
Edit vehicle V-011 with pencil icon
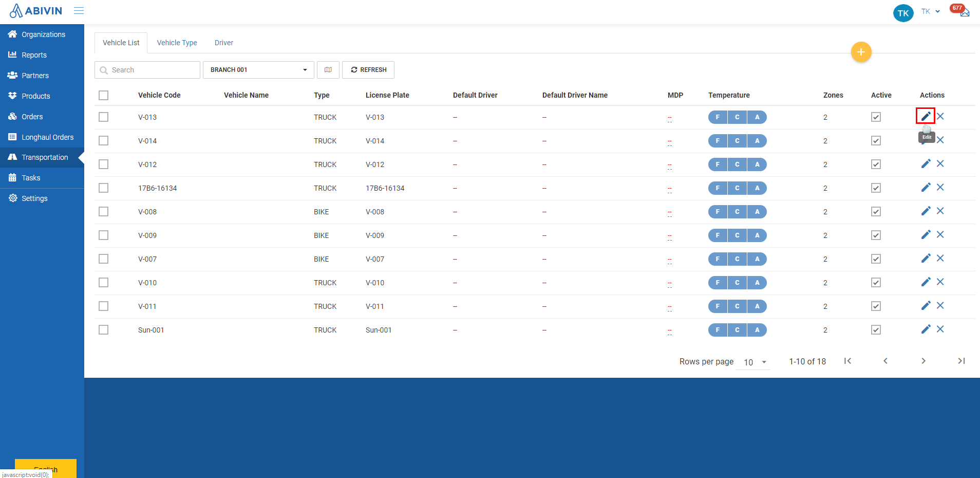[x=926, y=305]
